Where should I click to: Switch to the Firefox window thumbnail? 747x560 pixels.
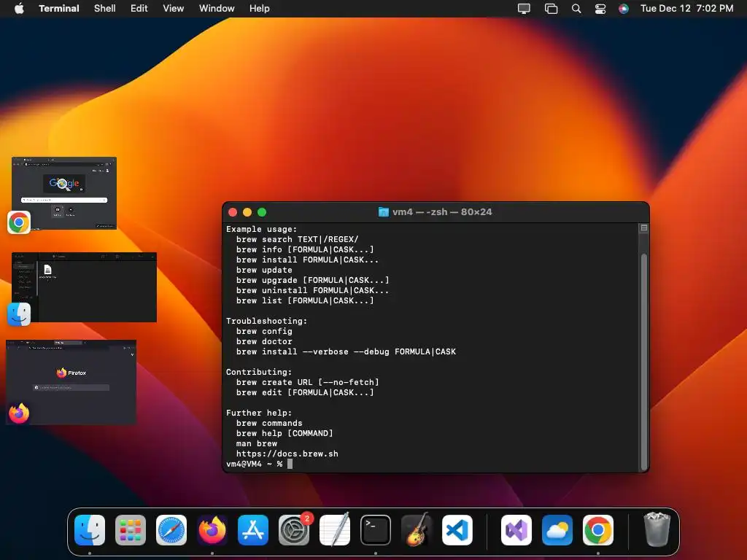coord(71,382)
